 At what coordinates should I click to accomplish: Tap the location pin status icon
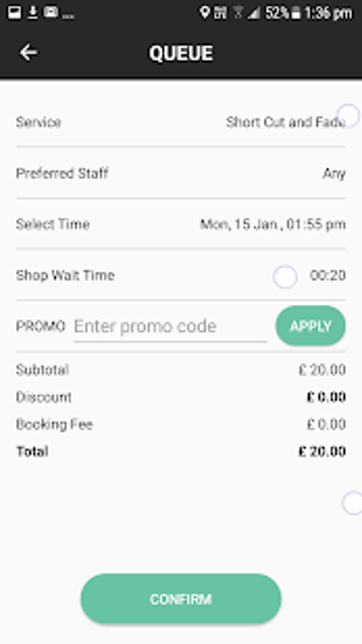pos(204,13)
